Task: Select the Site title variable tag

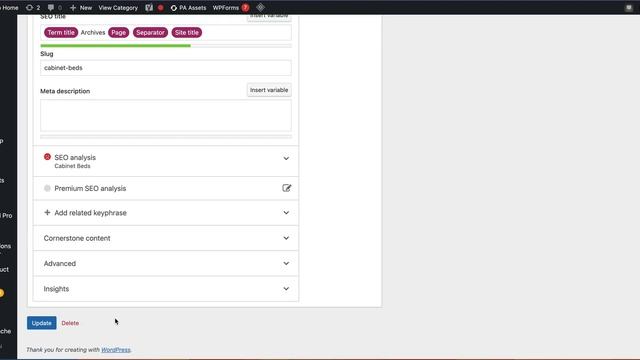Action: 187,32
